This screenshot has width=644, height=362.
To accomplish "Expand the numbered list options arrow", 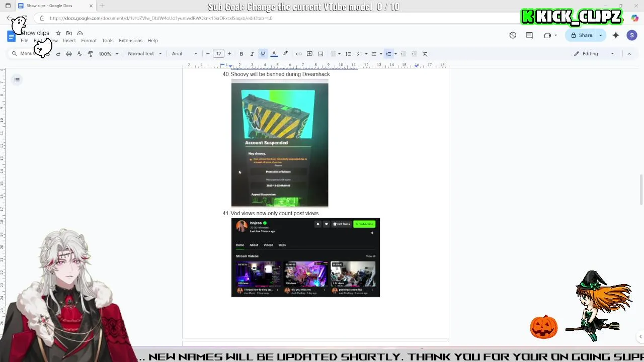I will 395,54.
